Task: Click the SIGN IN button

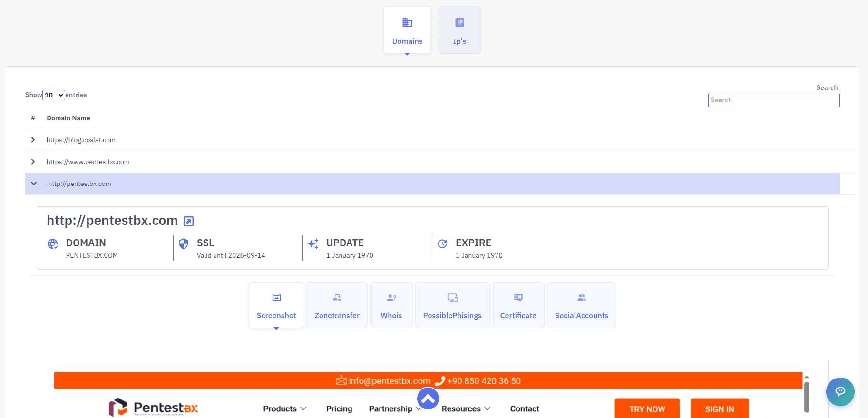Action: 720,408
